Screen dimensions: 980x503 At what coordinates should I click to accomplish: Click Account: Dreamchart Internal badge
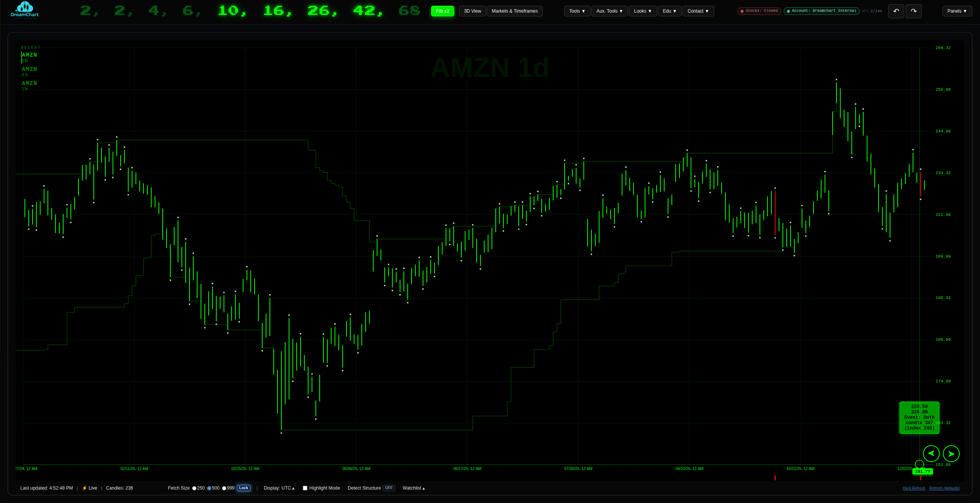[x=822, y=11]
